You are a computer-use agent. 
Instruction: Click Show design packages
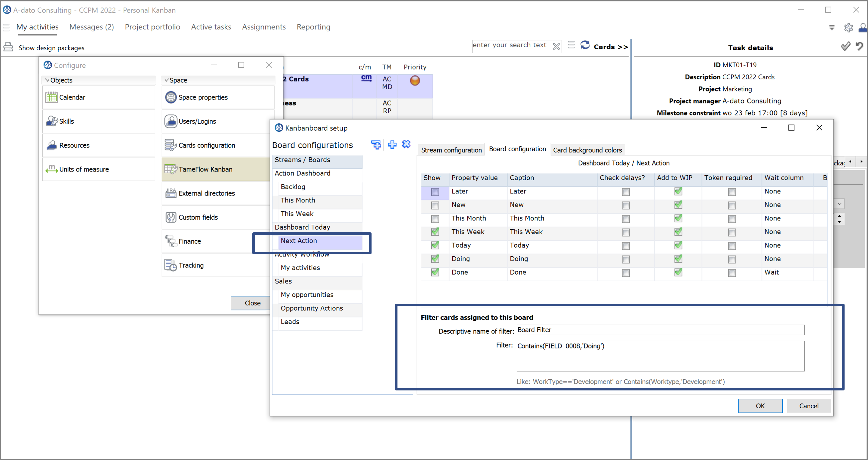(52, 48)
